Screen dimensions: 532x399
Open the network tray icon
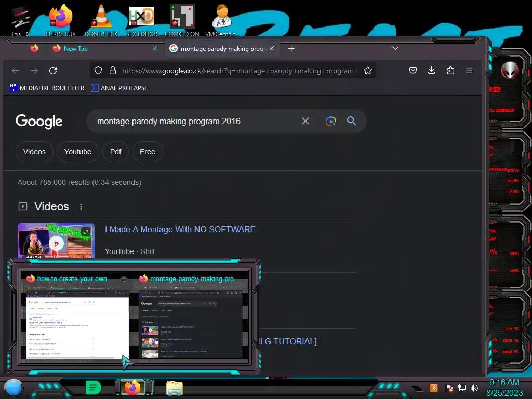pos(462,388)
